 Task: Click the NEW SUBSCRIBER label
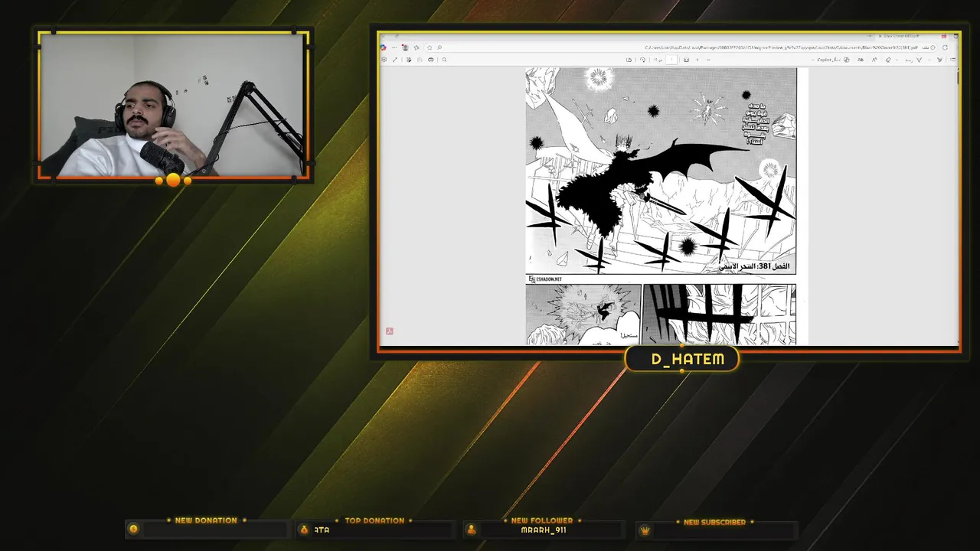[714, 522]
